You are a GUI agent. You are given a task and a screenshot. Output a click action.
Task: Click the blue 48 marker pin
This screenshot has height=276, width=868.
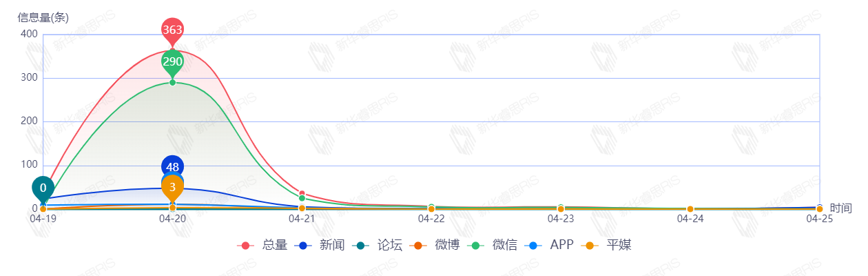(x=172, y=166)
